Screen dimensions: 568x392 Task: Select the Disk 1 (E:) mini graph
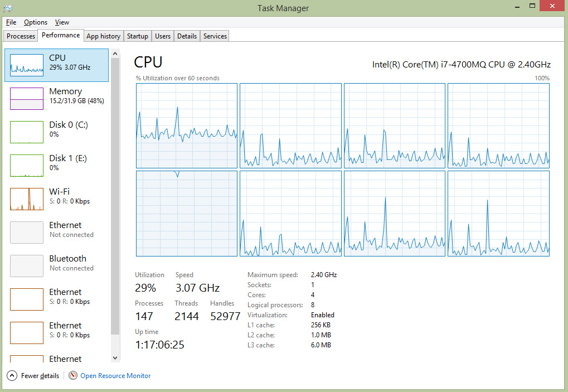[x=27, y=166]
